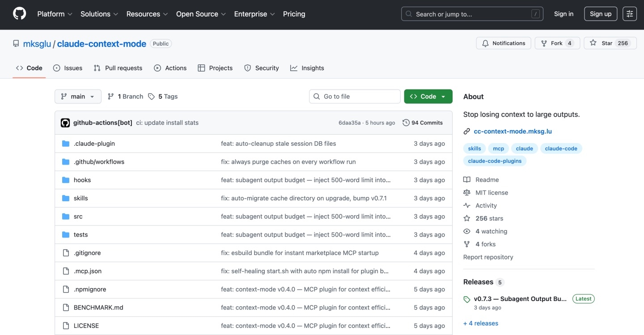
Task: Open the green Code dropdown
Action: click(x=428, y=97)
